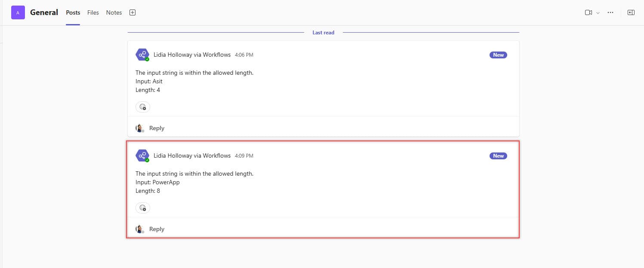Switch to the Files tab

coord(93,12)
